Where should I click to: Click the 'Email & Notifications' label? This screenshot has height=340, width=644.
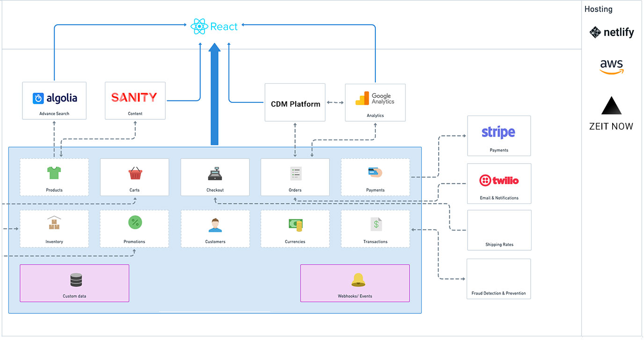[x=499, y=198]
